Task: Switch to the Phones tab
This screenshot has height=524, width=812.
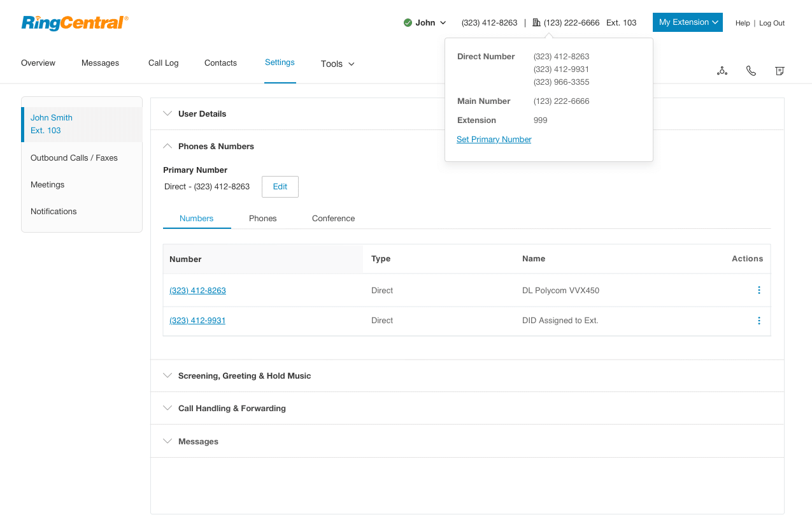Action: pyautogui.click(x=262, y=218)
